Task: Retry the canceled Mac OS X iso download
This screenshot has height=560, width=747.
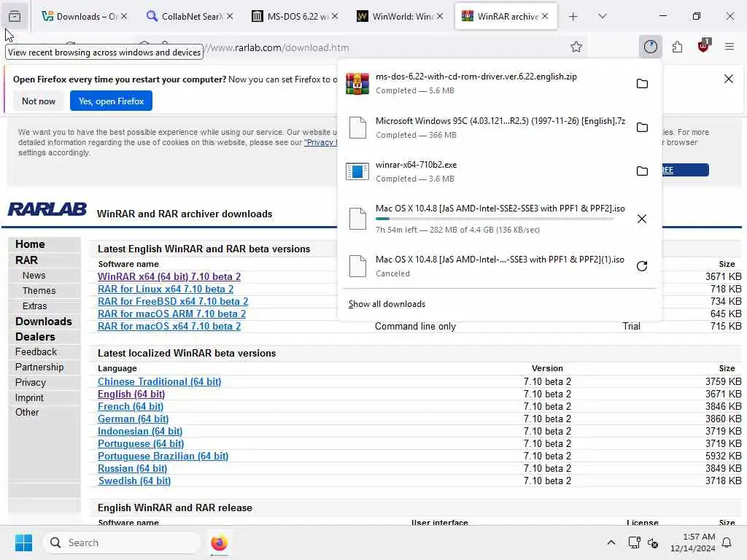Action: [x=642, y=265]
